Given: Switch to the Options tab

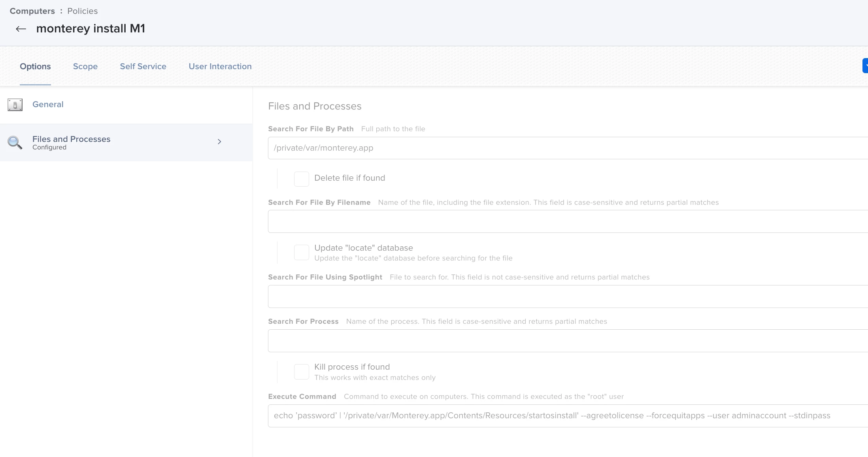Looking at the screenshot, I should pos(35,66).
